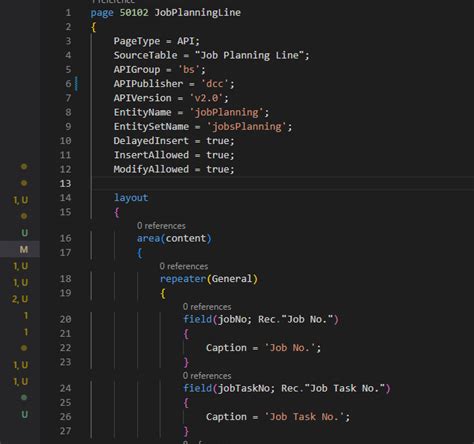The image size is (474, 444).
Task: Click line number 6 in the gutter
Action: 68,84
